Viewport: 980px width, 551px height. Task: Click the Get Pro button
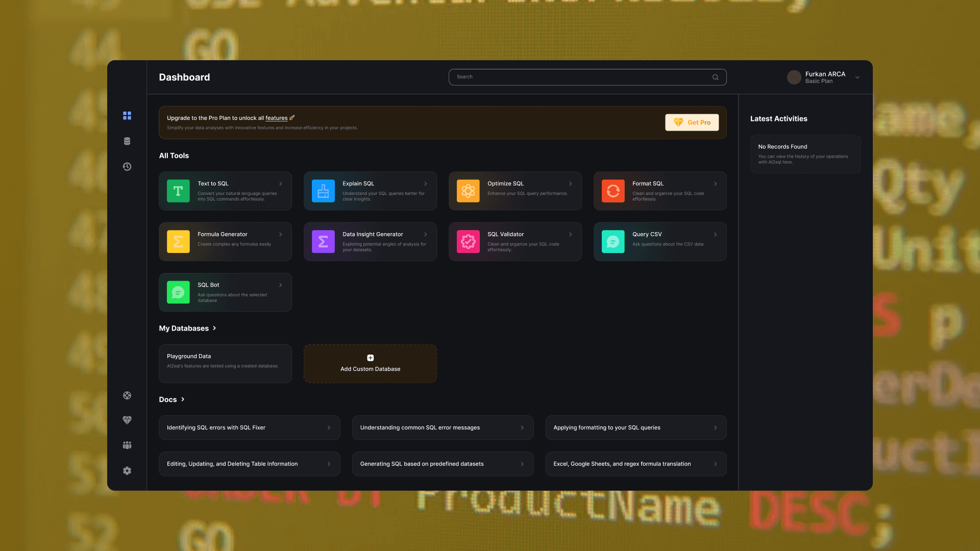pyautogui.click(x=692, y=122)
